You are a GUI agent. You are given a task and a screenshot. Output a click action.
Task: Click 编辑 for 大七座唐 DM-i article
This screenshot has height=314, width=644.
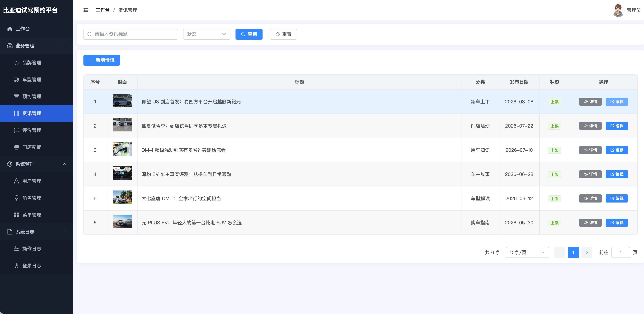point(617,199)
